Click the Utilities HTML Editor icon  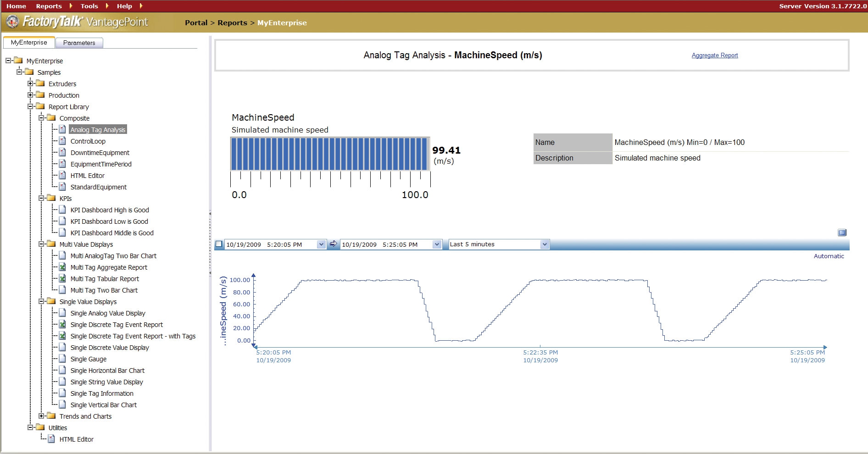(x=51, y=439)
